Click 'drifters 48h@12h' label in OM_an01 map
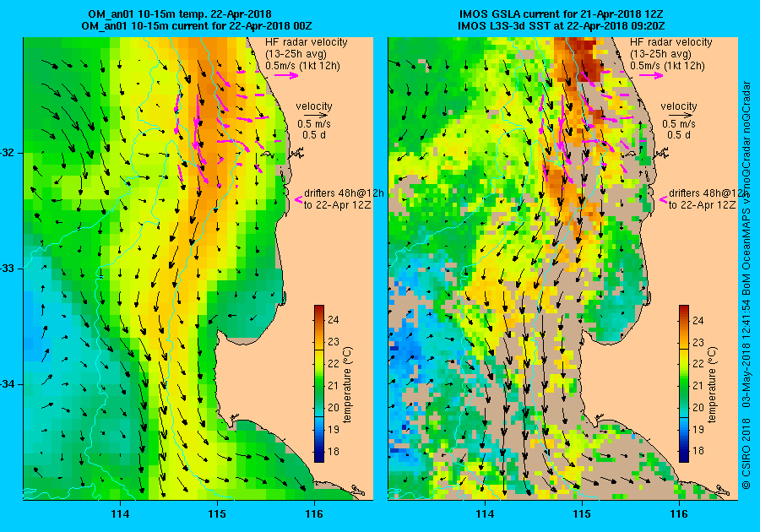This screenshot has height=532, width=760. (345, 193)
